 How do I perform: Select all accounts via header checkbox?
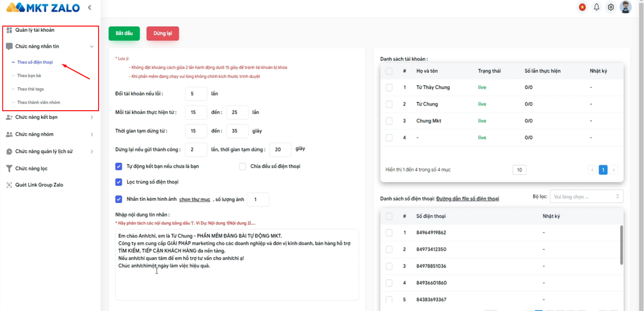coord(389,71)
